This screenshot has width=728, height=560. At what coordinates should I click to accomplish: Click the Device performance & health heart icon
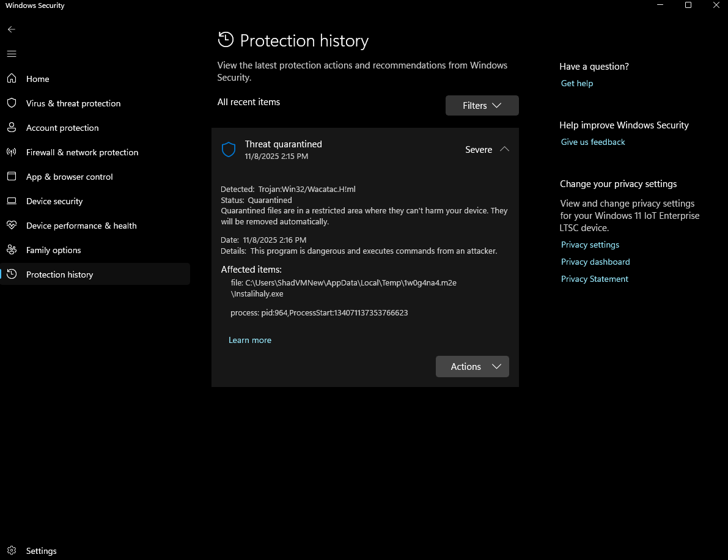[x=12, y=226]
